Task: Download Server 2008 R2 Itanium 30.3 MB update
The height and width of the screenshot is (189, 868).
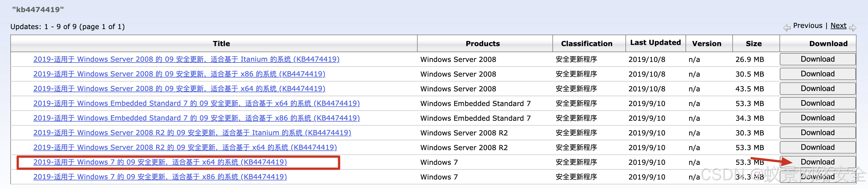Action: [817, 133]
